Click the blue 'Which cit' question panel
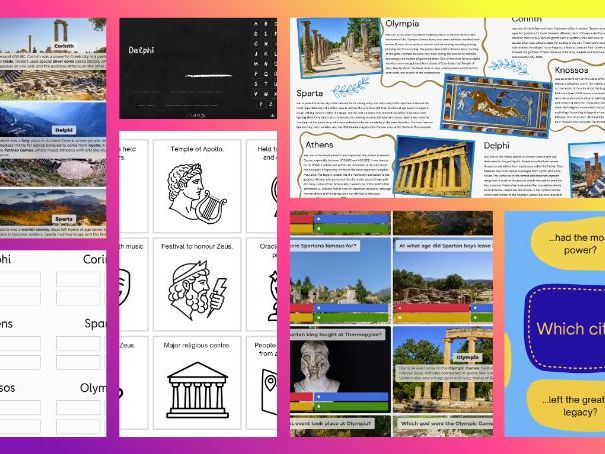This screenshot has width=605, height=454. (x=564, y=328)
